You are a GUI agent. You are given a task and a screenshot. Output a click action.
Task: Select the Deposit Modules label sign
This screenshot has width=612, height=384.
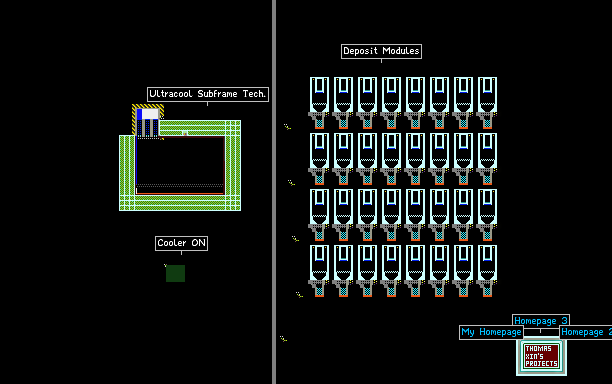tap(381, 51)
